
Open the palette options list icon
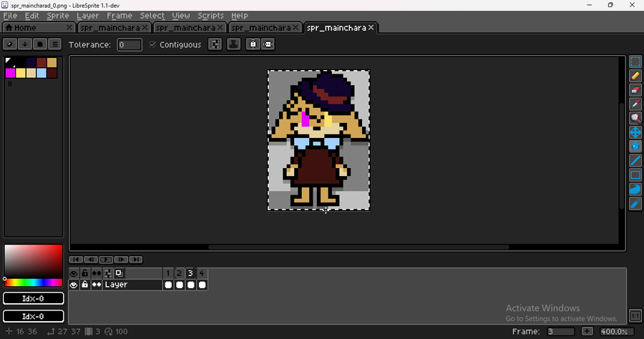pos(54,44)
